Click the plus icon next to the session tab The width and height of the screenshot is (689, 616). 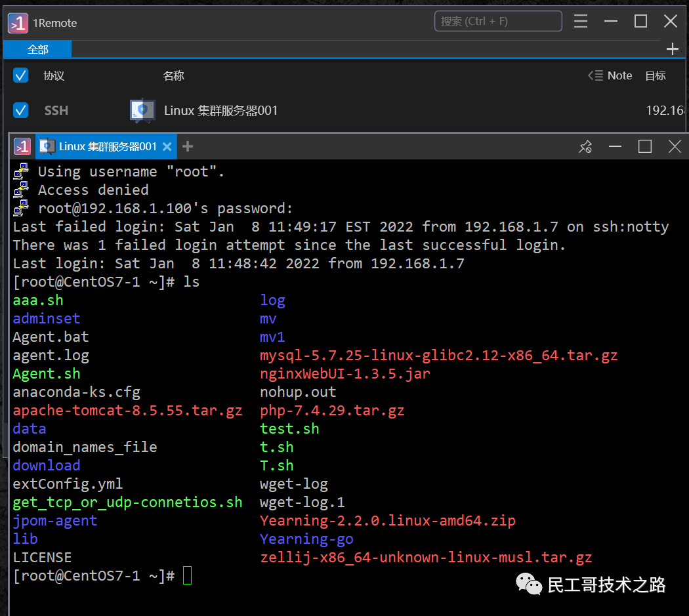click(188, 146)
